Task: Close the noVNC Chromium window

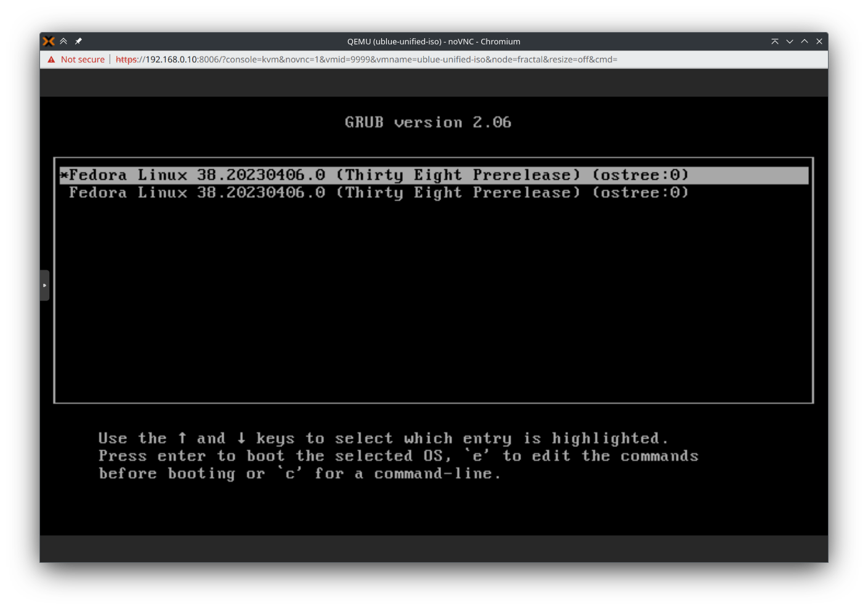Action: (x=819, y=41)
